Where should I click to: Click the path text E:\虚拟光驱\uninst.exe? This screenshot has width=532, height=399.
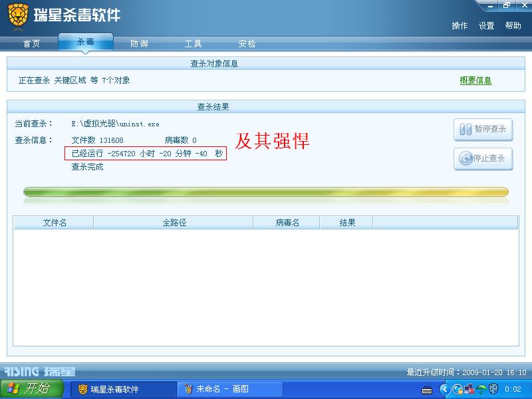(x=115, y=124)
